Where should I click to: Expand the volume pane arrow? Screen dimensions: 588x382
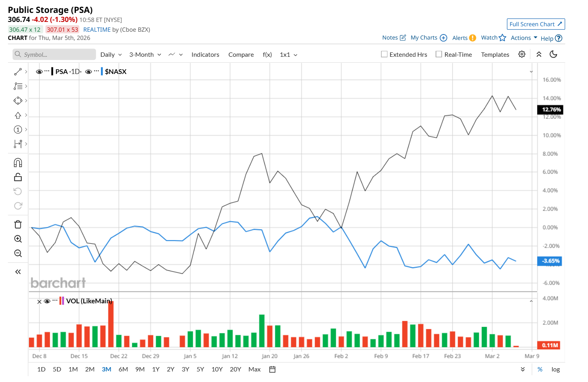(x=531, y=301)
